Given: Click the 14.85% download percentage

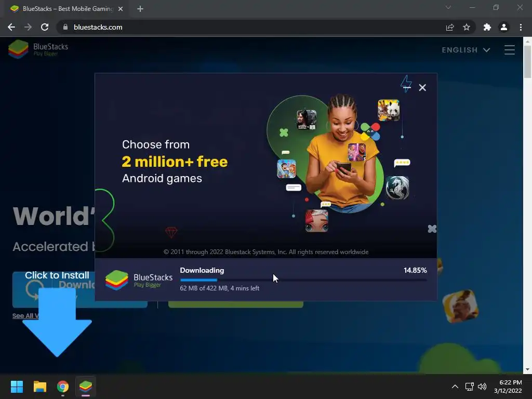Looking at the screenshot, I should click(x=415, y=270).
